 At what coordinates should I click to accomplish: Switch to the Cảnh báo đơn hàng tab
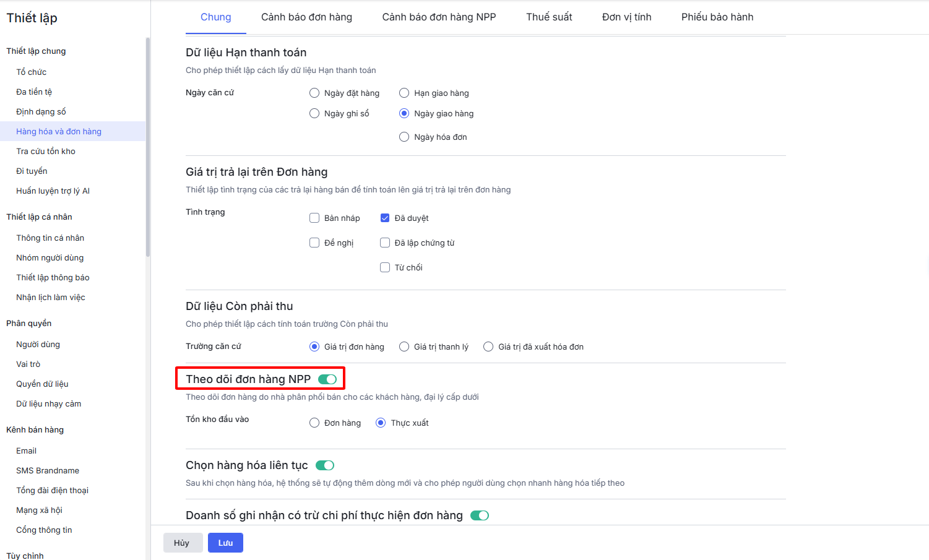pos(306,17)
